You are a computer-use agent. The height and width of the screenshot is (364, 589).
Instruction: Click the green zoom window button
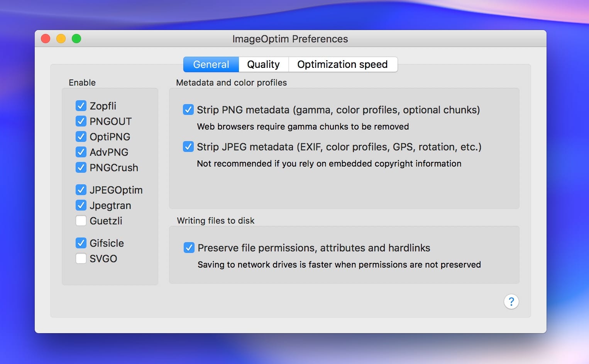pyautogui.click(x=76, y=39)
